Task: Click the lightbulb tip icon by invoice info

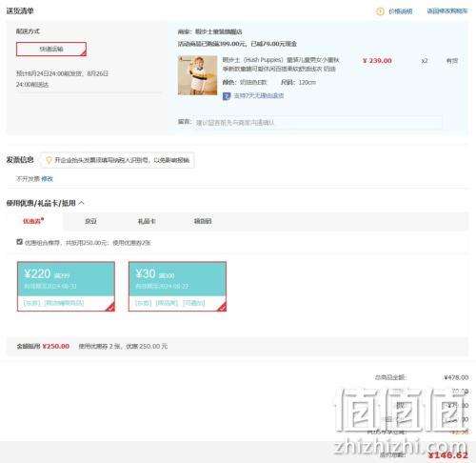Action: pos(49,160)
